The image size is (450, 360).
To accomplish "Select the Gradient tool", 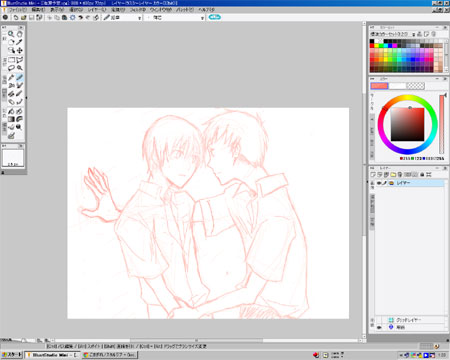I will click(x=11, y=119).
